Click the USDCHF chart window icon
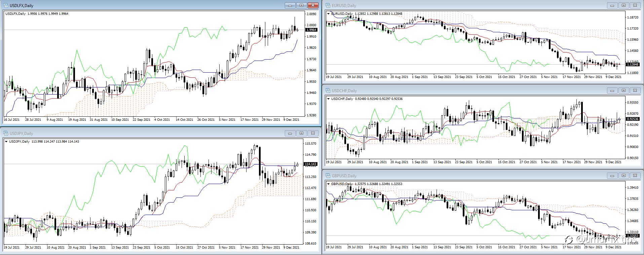644x255 pixels. (328, 90)
